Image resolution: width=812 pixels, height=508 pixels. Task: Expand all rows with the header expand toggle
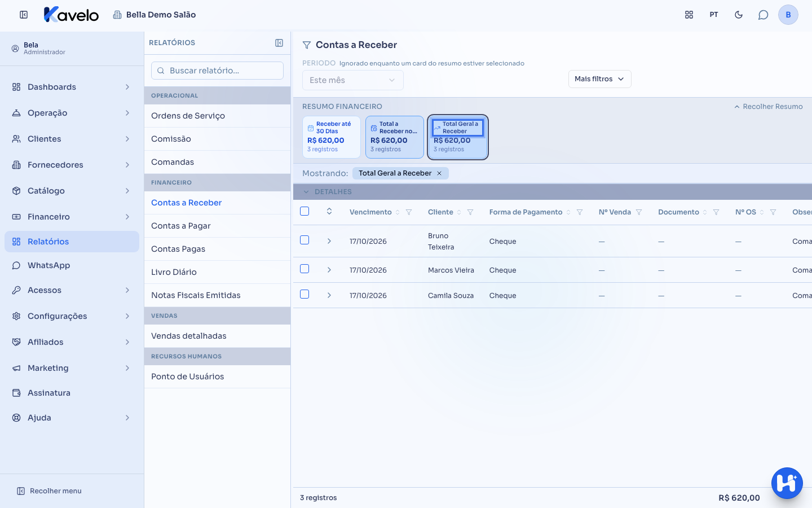tap(329, 211)
